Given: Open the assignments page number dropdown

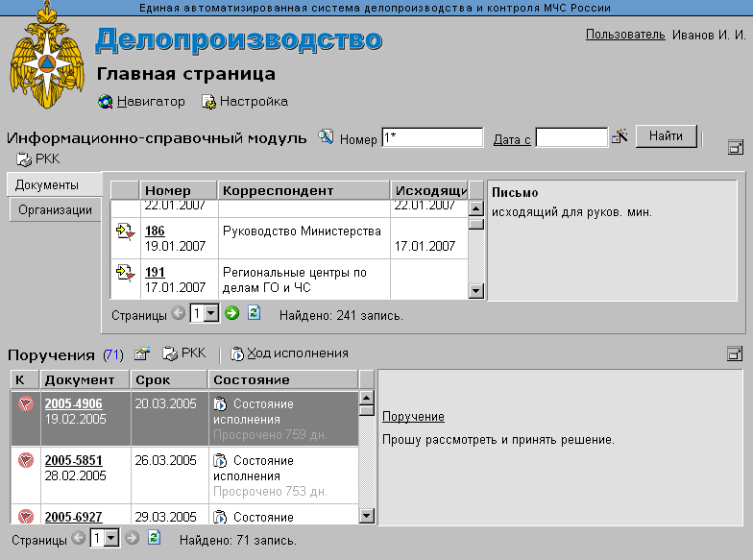Looking at the screenshot, I should pyautogui.click(x=111, y=538).
